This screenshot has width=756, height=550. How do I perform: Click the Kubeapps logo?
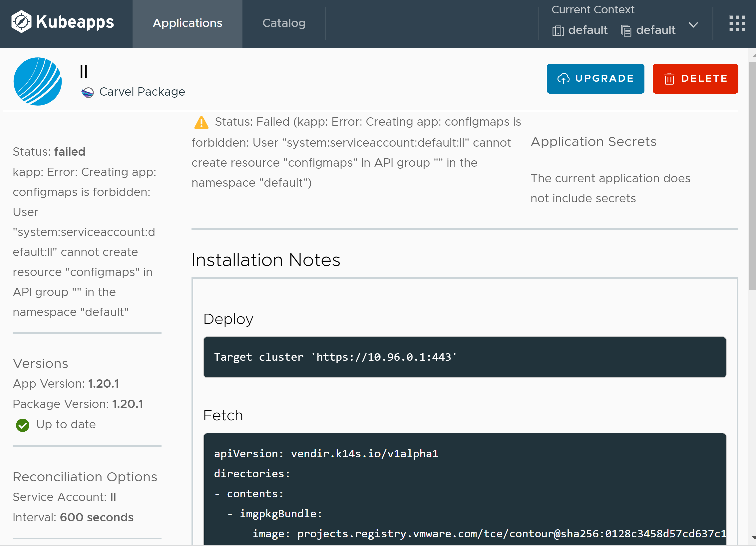tap(62, 22)
